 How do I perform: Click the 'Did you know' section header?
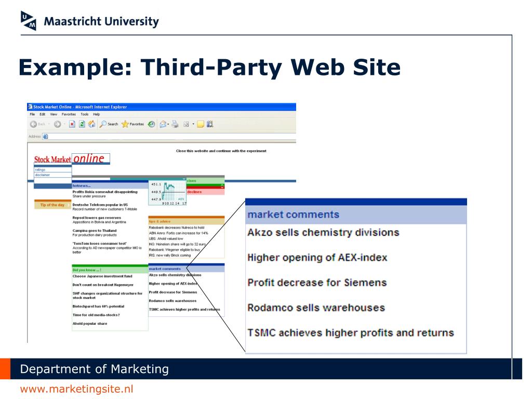(x=110, y=270)
